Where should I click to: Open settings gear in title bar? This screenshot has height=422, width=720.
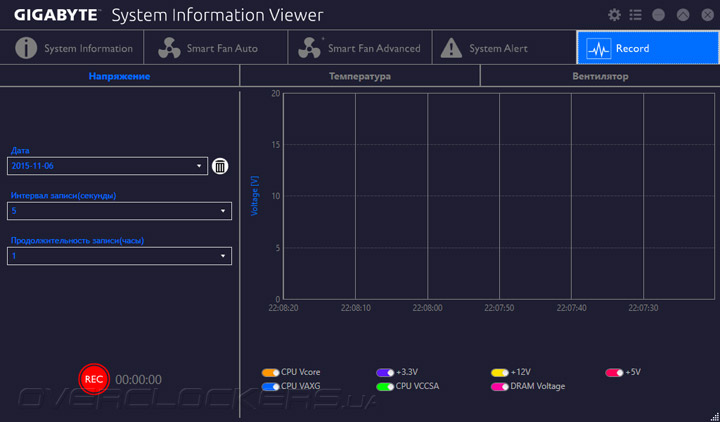click(615, 15)
